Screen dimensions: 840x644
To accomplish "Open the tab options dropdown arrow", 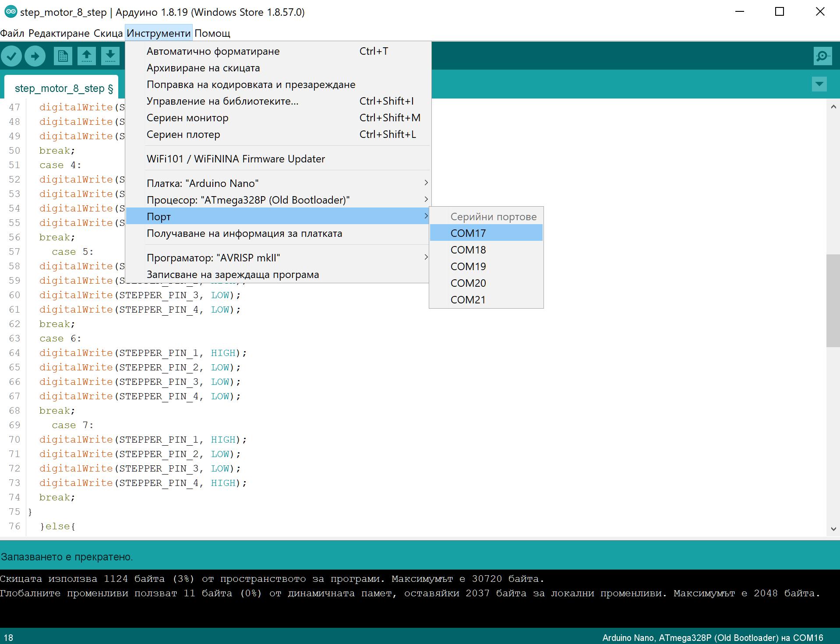I will (x=819, y=84).
